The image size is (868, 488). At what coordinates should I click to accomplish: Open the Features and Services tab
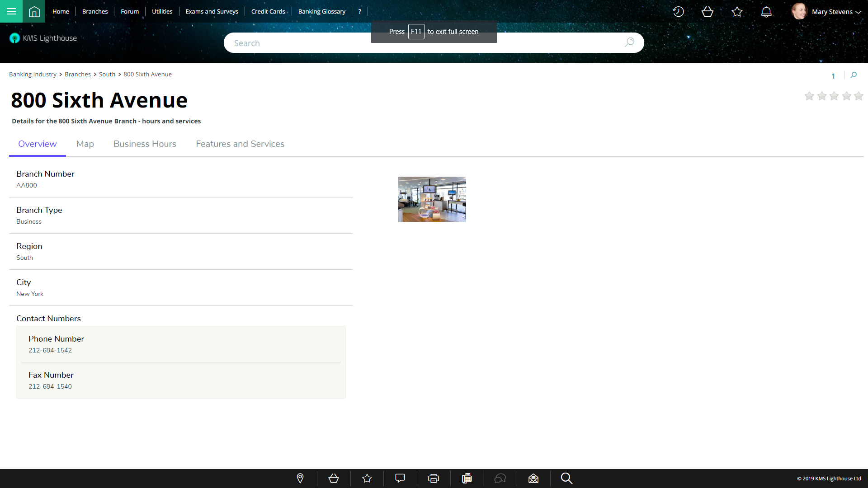pyautogui.click(x=240, y=144)
